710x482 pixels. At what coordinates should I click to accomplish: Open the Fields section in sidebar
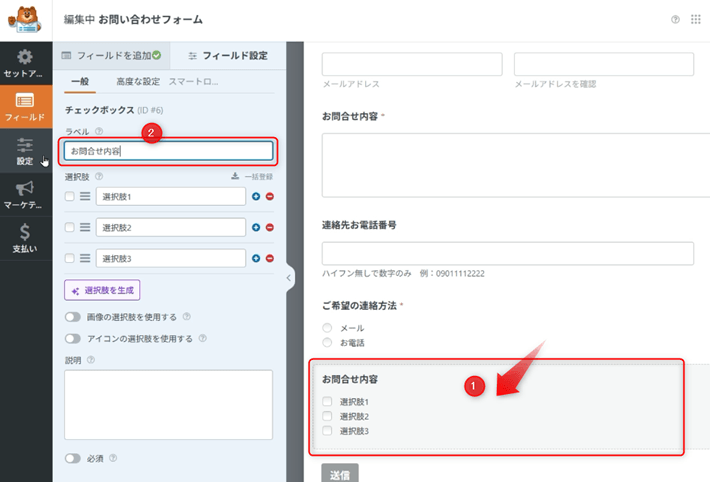click(x=25, y=107)
